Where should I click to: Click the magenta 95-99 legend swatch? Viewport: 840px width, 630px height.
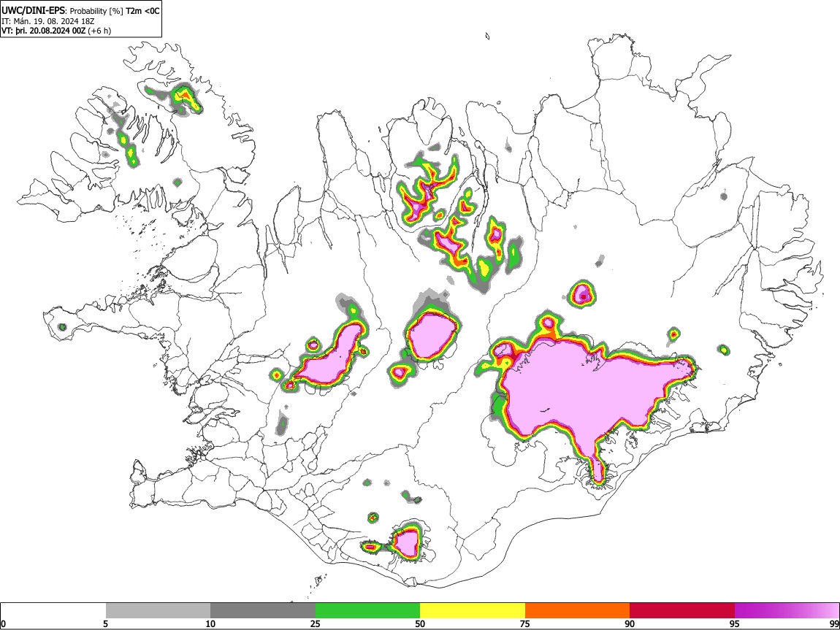[x=787, y=610]
